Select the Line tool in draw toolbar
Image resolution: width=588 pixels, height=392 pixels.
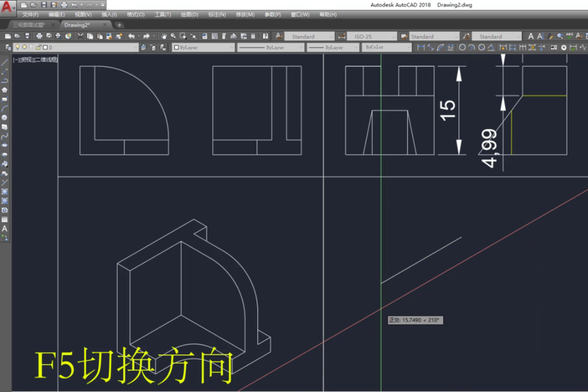4,63
